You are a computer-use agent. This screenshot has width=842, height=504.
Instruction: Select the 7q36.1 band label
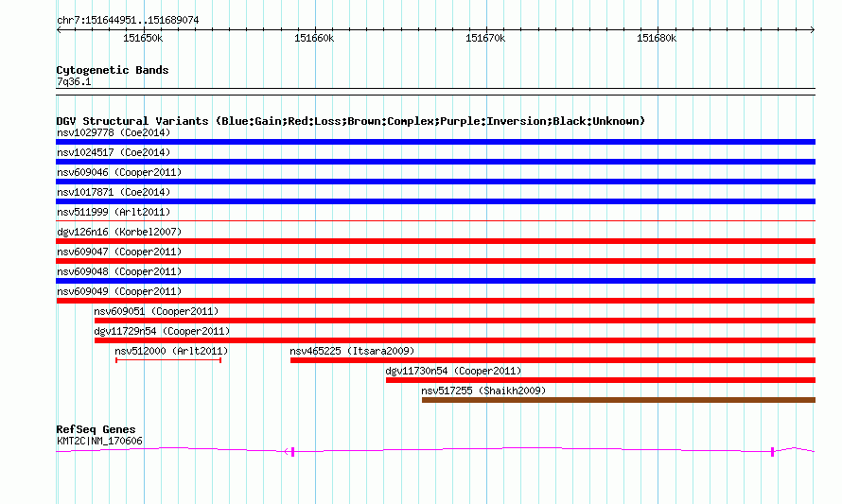(74, 81)
